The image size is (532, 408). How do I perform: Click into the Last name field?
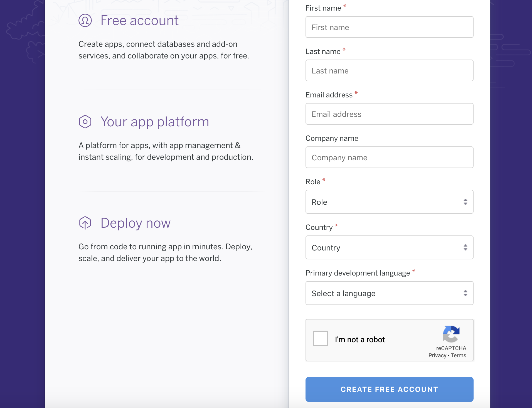[x=389, y=70]
